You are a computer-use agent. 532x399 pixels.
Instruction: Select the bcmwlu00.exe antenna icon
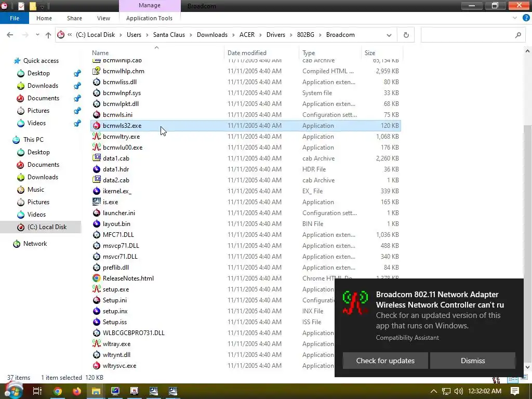(97, 147)
